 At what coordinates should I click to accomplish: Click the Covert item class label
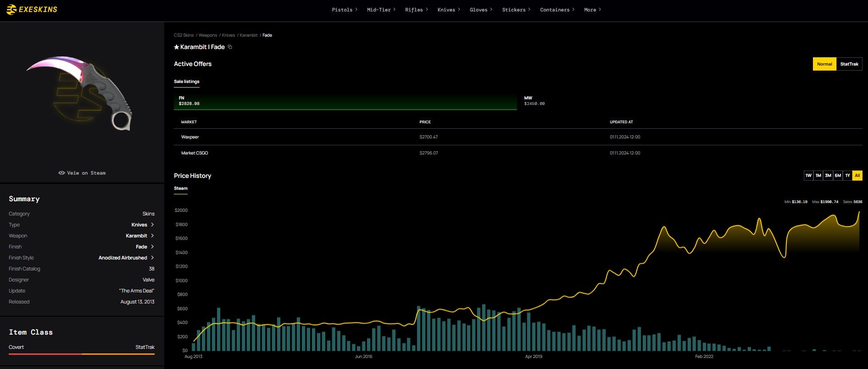16,347
